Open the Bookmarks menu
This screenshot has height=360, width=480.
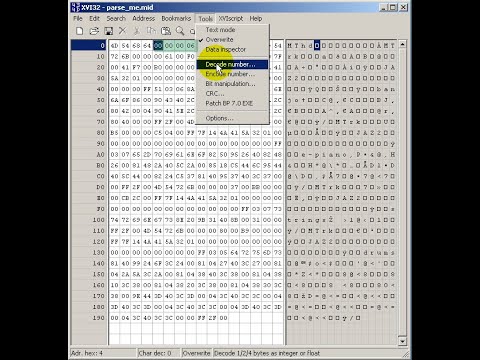[176, 18]
